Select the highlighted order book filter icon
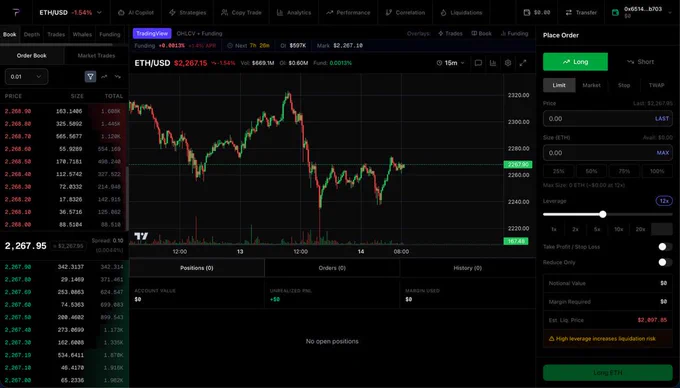This screenshot has height=388, width=680. (90, 77)
